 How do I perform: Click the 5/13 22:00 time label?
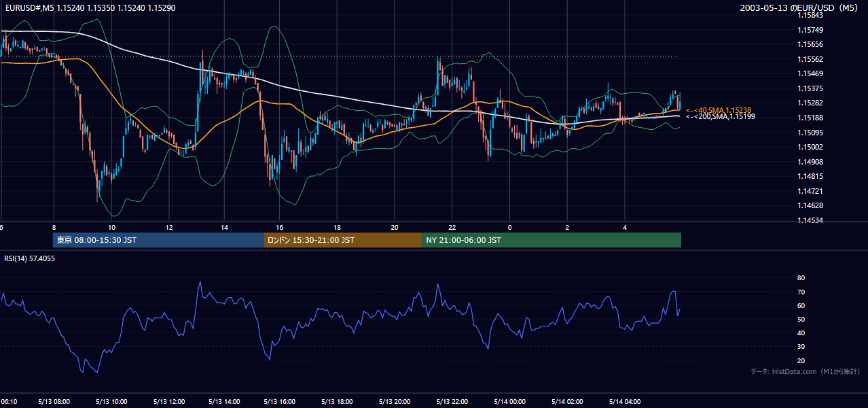(451, 402)
